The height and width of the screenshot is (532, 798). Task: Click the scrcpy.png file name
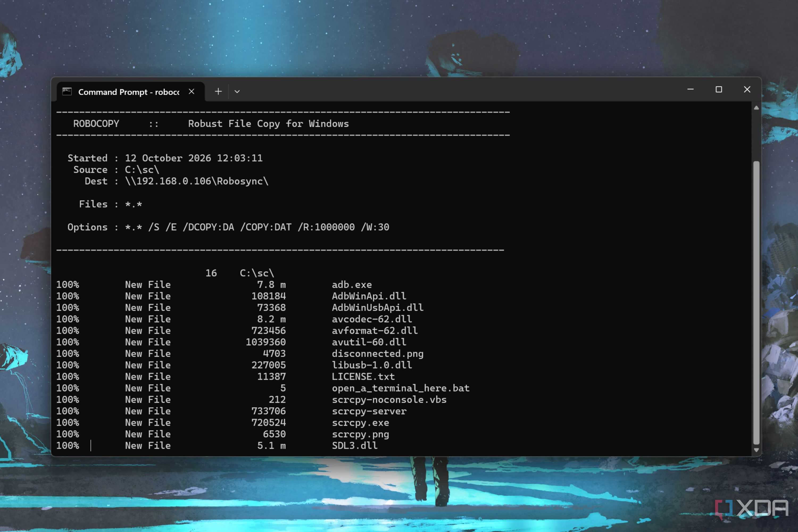[x=360, y=434]
